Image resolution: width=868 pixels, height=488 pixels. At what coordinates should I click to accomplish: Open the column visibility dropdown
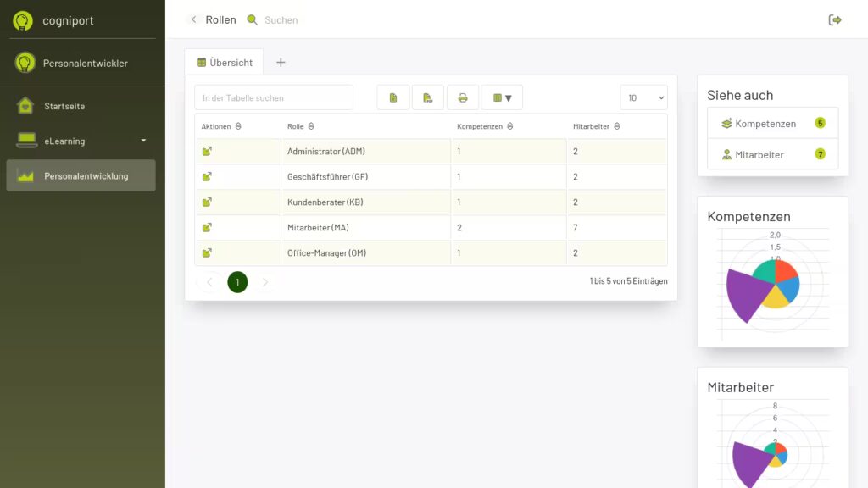point(502,97)
